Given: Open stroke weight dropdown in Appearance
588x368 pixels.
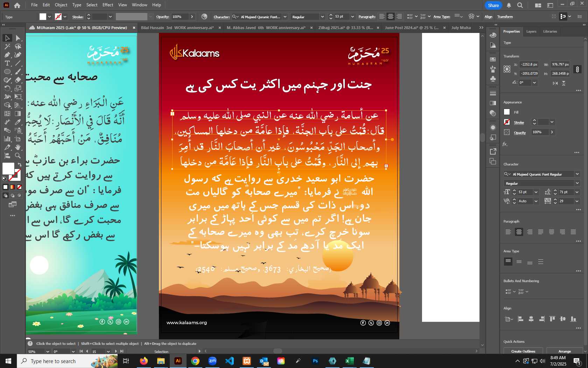Looking at the screenshot, I should tap(552, 122).
